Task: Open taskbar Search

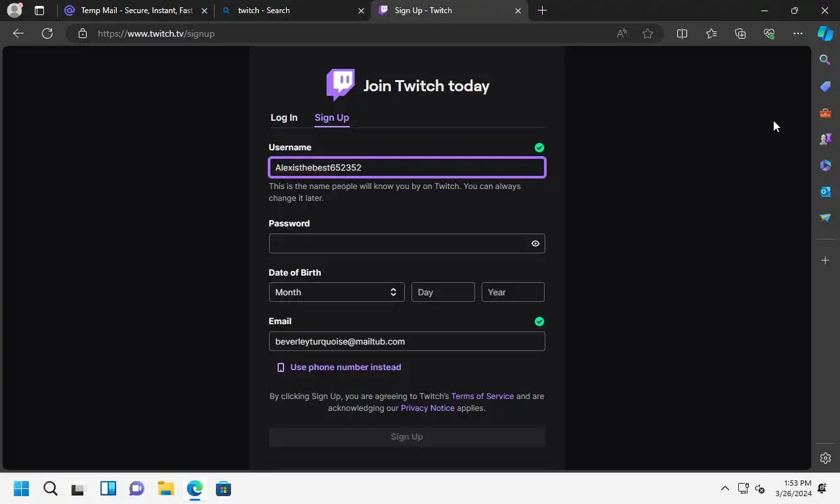Action: tap(51, 489)
